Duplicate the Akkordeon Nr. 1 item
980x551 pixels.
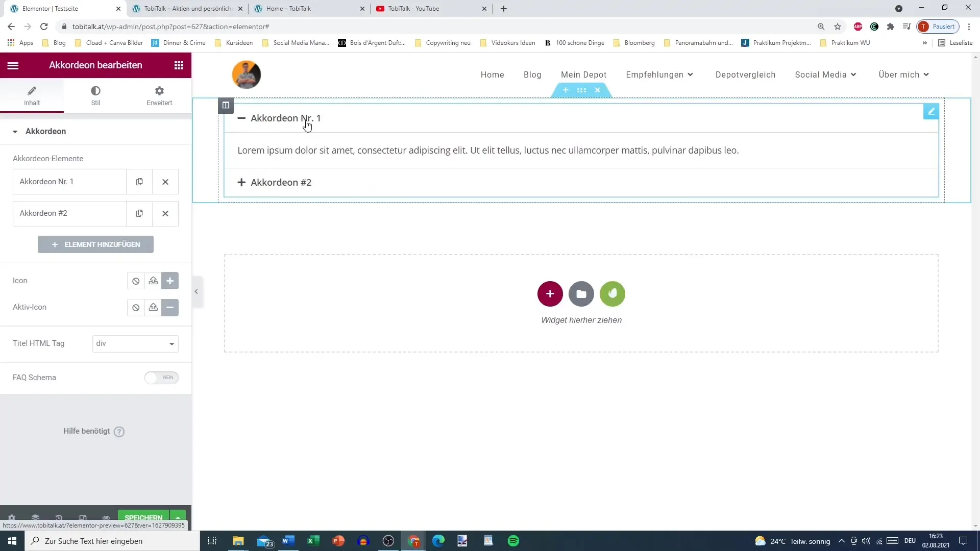tap(139, 182)
